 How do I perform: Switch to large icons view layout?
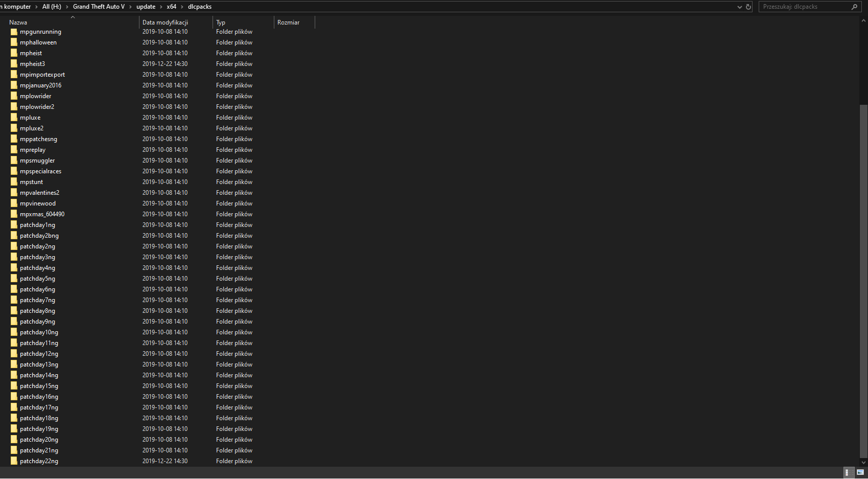(860, 473)
